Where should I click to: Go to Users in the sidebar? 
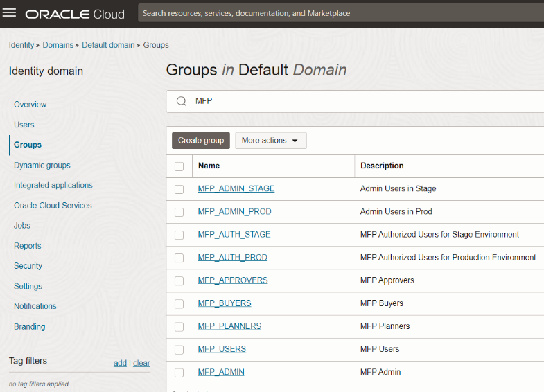(x=24, y=125)
